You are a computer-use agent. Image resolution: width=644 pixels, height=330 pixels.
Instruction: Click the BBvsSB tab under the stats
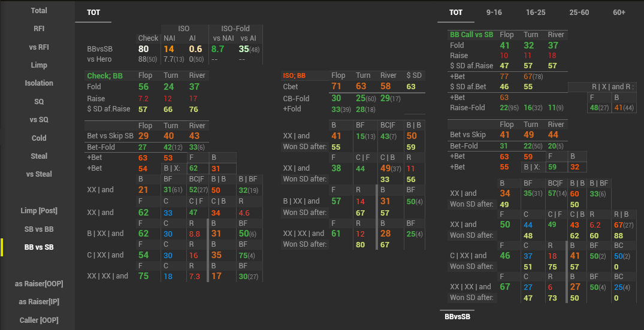point(457,316)
